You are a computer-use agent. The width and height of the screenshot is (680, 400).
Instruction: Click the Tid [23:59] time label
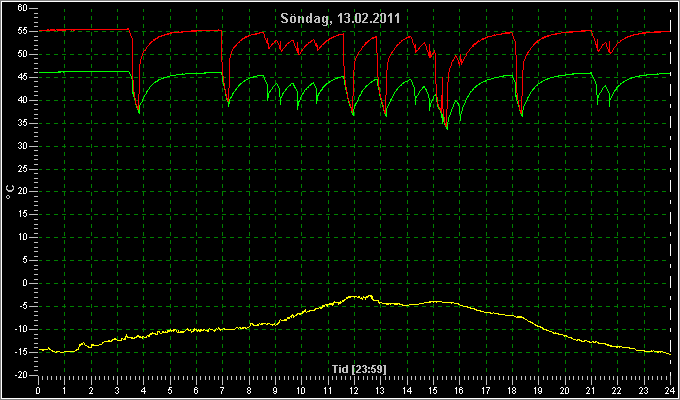tap(359, 369)
